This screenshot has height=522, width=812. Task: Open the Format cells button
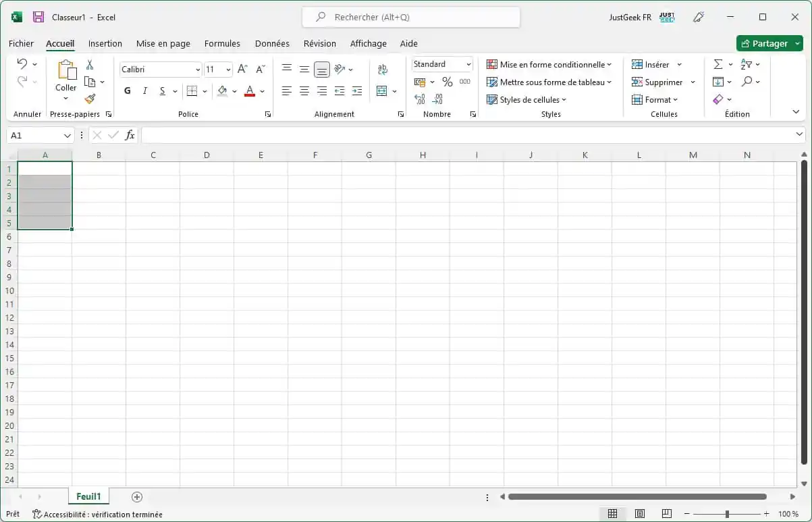tap(655, 99)
